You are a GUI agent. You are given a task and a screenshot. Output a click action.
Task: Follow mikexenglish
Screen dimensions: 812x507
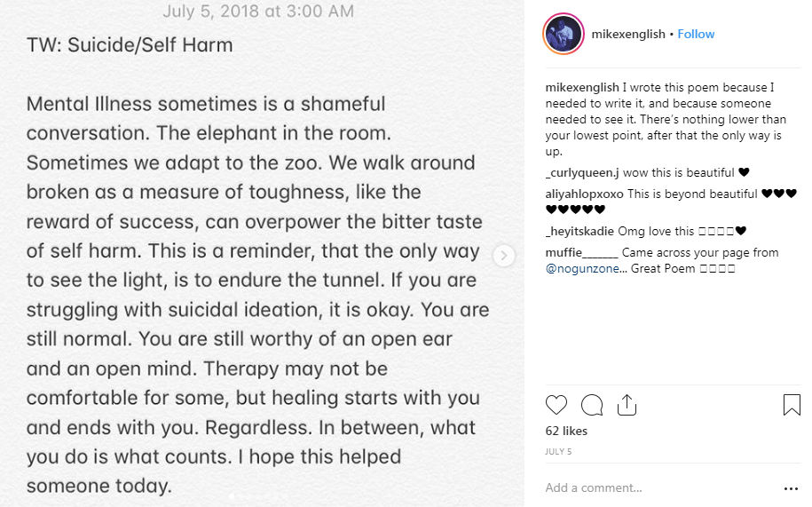[x=696, y=34]
